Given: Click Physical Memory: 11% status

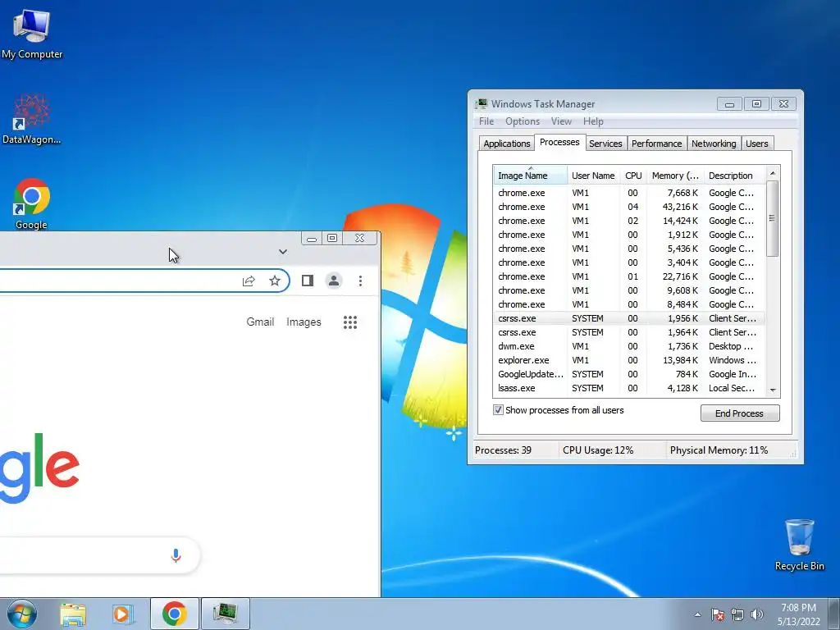Looking at the screenshot, I should point(719,450).
